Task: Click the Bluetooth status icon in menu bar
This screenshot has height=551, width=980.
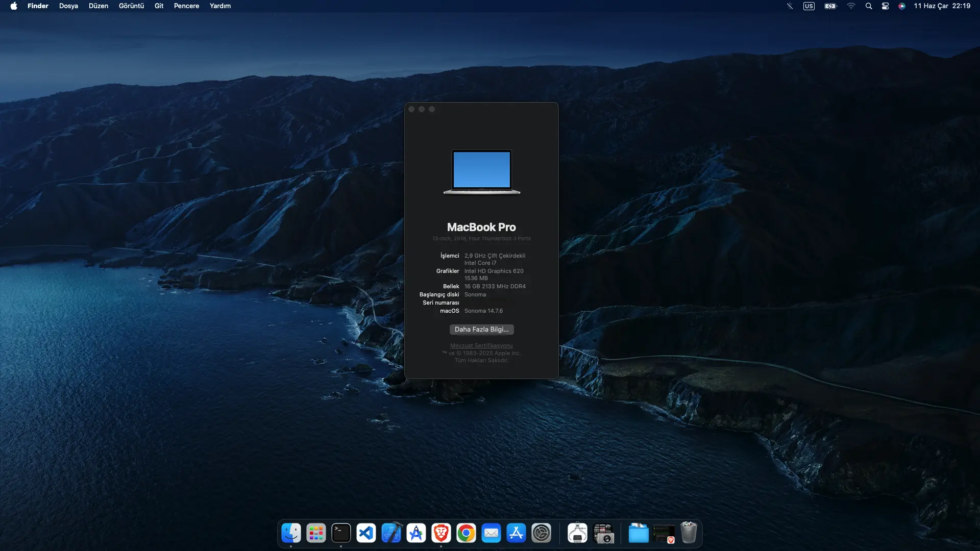Action: coord(790,6)
